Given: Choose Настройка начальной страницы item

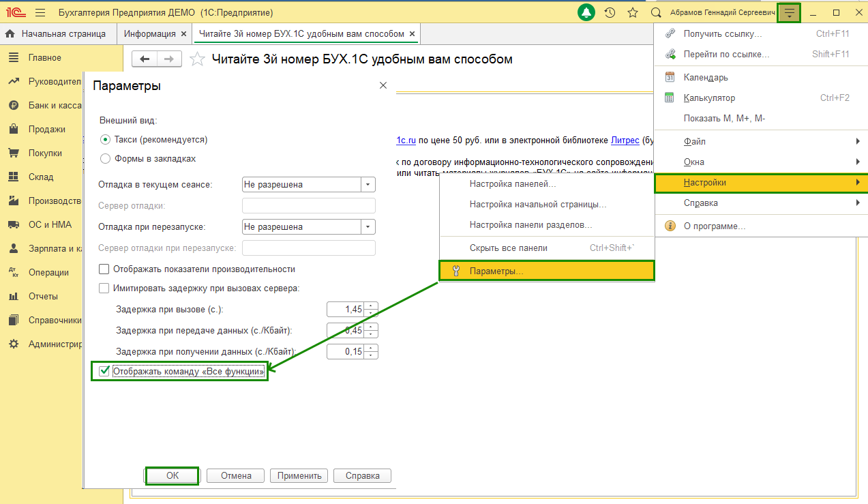Looking at the screenshot, I should pyautogui.click(x=547, y=205).
